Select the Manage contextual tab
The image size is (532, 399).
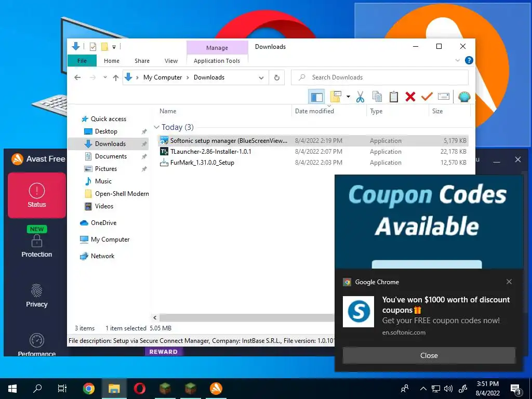(x=217, y=48)
